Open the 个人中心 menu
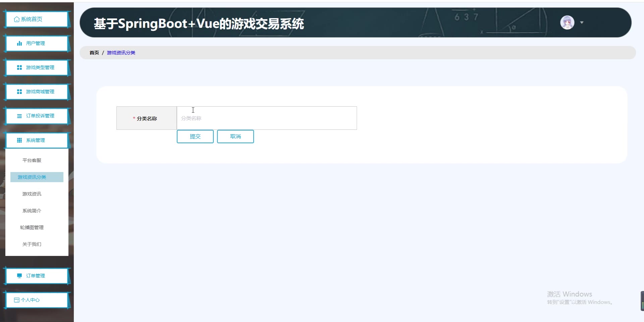This screenshot has height=322, width=644. pyautogui.click(x=37, y=300)
